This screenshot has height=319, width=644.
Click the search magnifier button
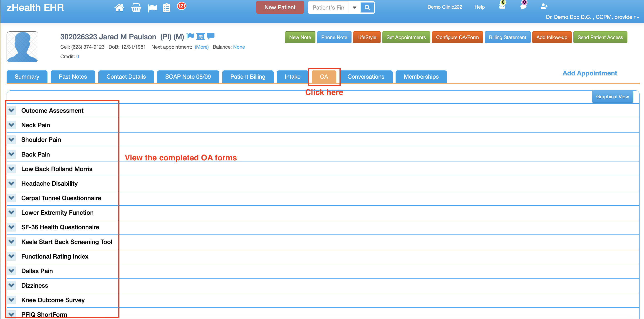coord(367,7)
